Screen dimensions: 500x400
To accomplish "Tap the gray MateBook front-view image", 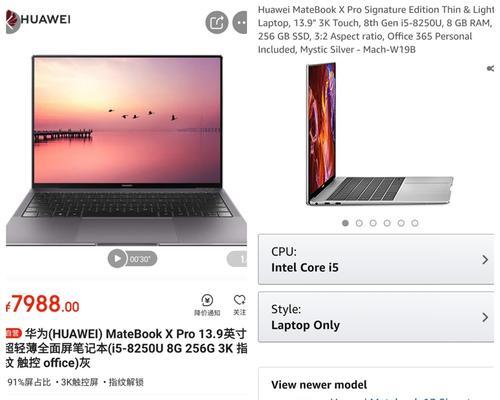I will [x=127, y=150].
